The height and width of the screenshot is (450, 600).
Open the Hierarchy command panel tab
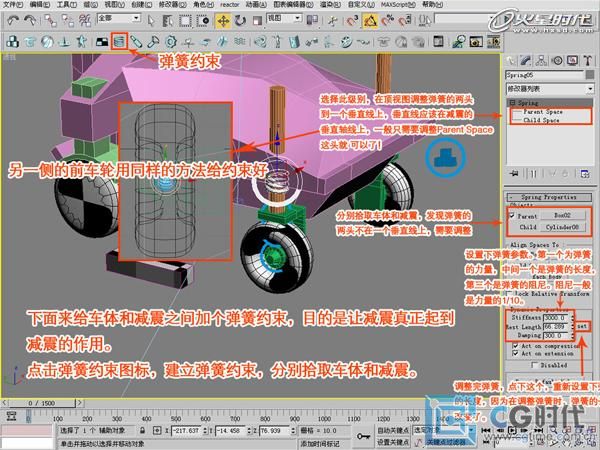[x=541, y=60]
